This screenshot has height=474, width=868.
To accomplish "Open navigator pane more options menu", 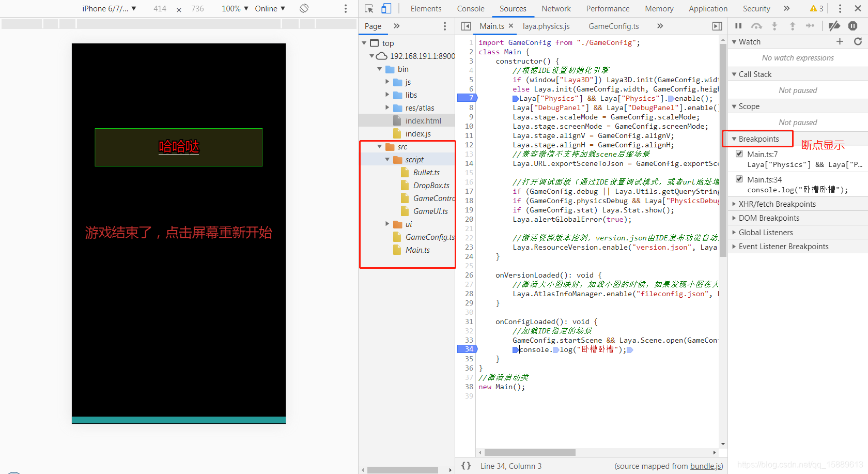I will pos(445,26).
